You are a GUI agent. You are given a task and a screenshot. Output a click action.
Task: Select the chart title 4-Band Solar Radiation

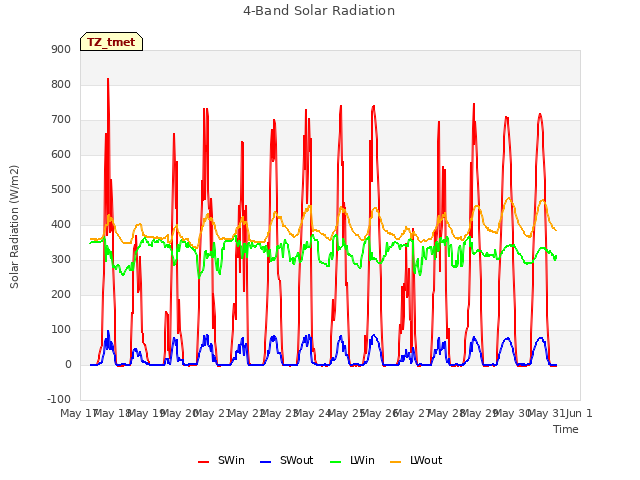pos(319,11)
